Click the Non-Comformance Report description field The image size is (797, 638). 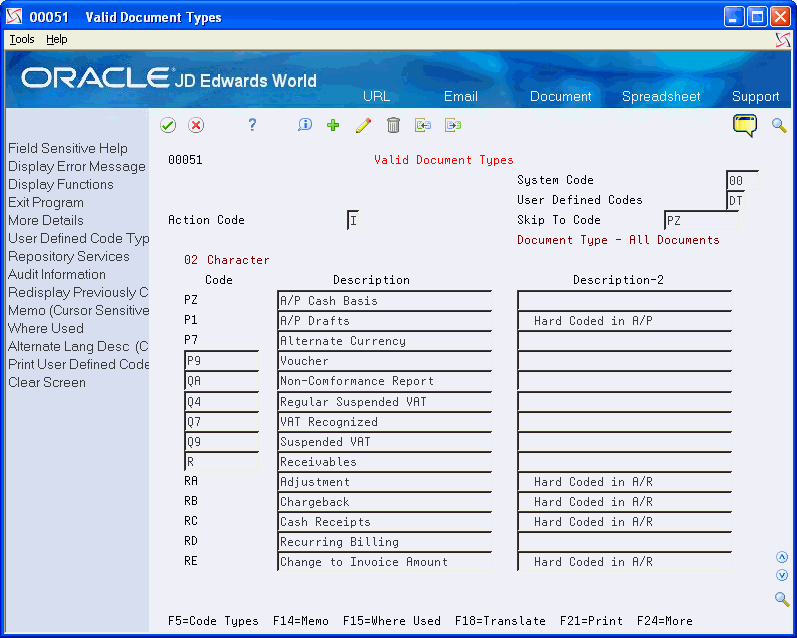click(x=385, y=381)
